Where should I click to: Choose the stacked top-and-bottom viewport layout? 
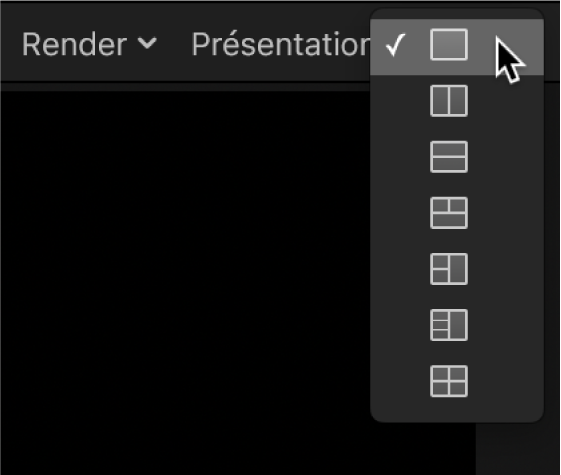pyautogui.click(x=449, y=157)
